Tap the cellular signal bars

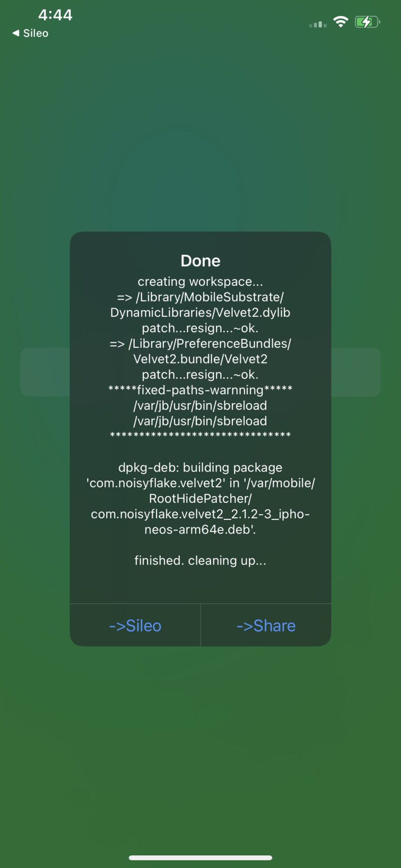317,24
